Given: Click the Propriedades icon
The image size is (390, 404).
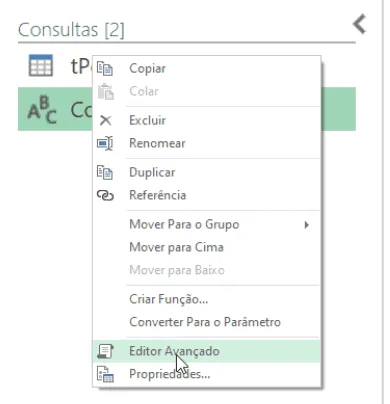Looking at the screenshot, I should coord(105,374).
